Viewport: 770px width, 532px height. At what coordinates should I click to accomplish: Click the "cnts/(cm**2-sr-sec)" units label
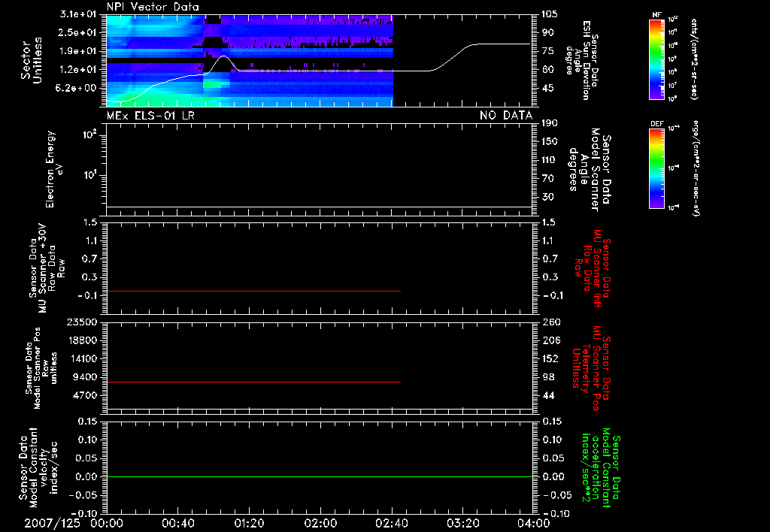click(693, 59)
